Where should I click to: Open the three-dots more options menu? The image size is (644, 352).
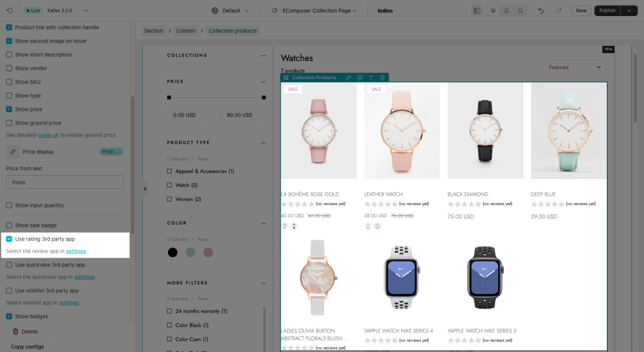[x=86, y=10]
